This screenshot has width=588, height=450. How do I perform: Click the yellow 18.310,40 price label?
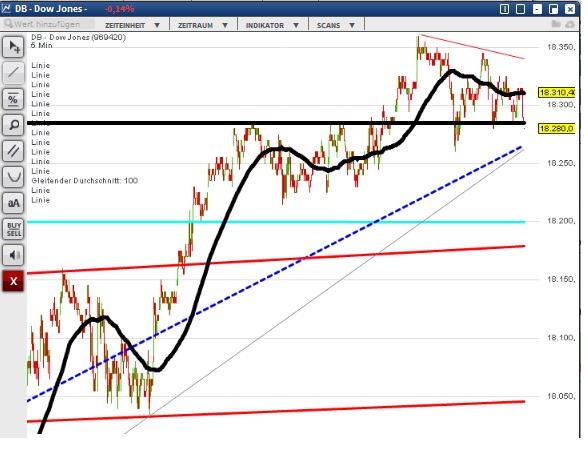556,92
